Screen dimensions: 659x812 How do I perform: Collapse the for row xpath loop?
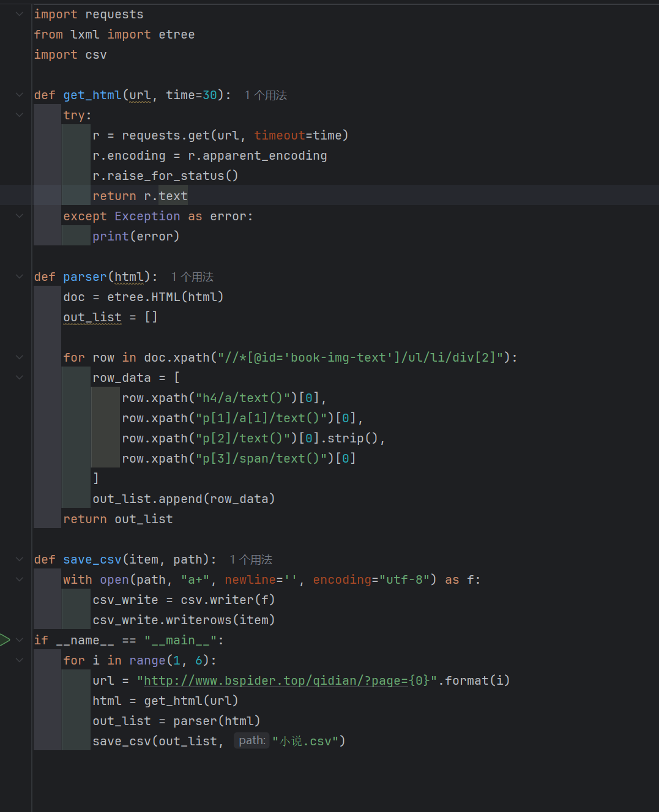(19, 357)
